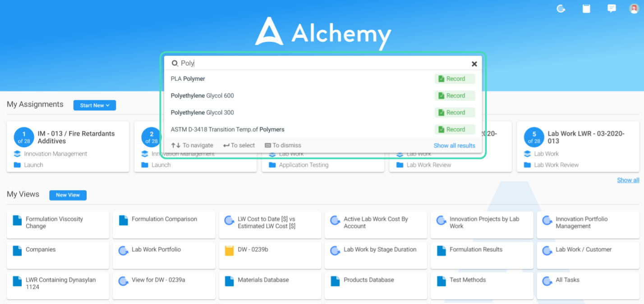Open the Products Database view
The image size is (644, 304).
(376, 286)
